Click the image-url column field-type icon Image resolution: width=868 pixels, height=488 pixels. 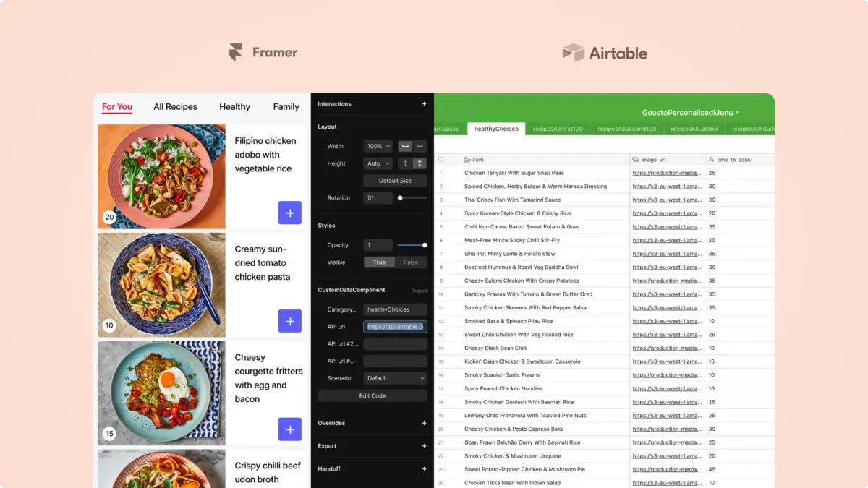coord(635,159)
